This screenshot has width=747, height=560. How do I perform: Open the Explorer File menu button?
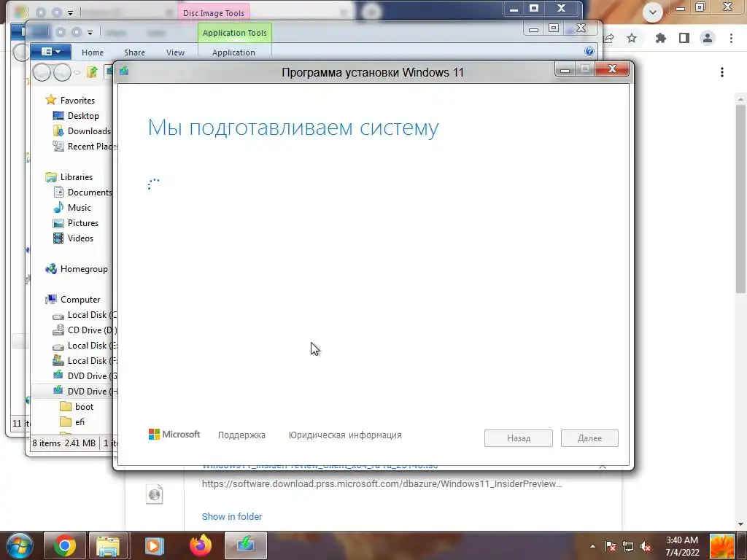click(x=51, y=52)
